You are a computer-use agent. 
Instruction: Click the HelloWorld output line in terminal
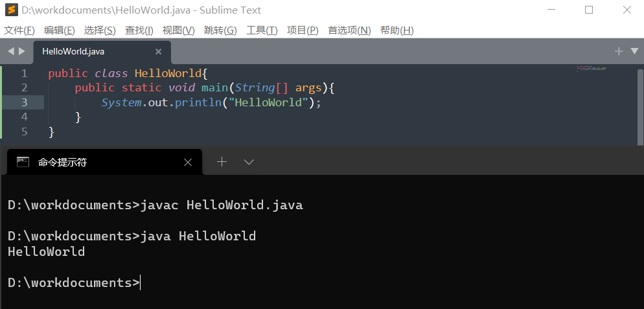tap(47, 251)
